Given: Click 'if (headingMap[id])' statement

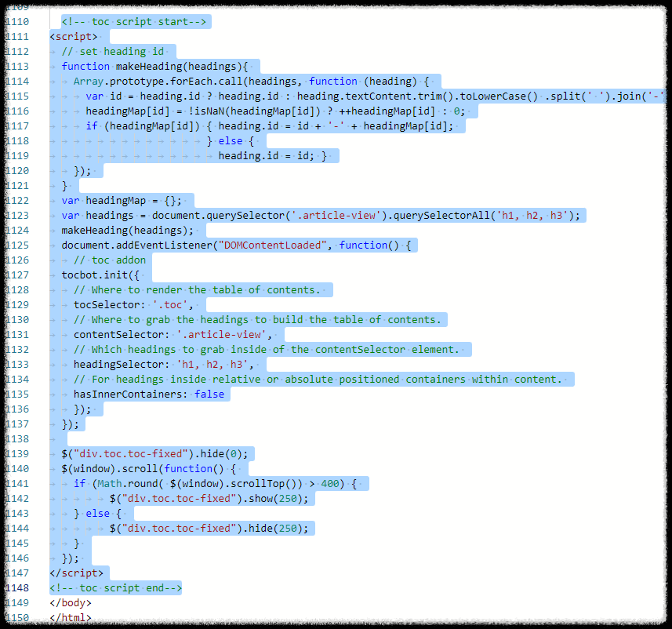Looking at the screenshot, I should tap(143, 126).
